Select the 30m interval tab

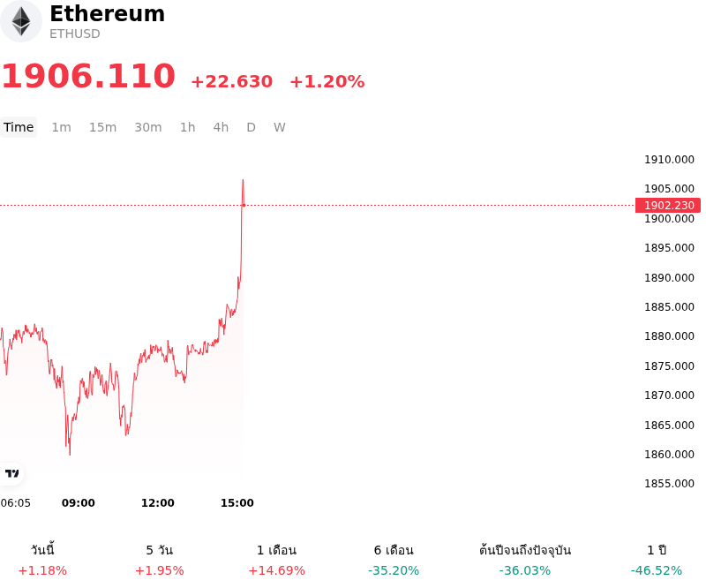click(x=148, y=127)
